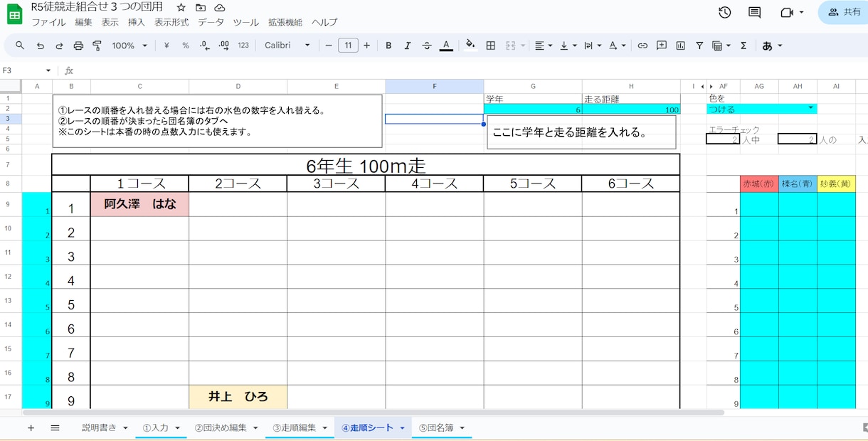Toggle italic formatting
The width and height of the screenshot is (868, 441).
(x=408, y=46)
